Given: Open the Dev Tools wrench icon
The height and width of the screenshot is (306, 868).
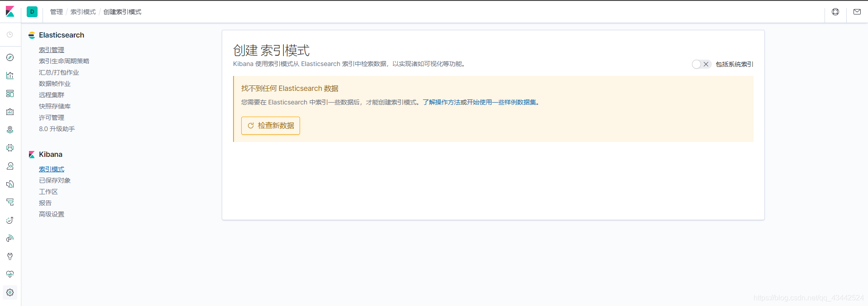Looking at the screenshot, I should 10,256.
